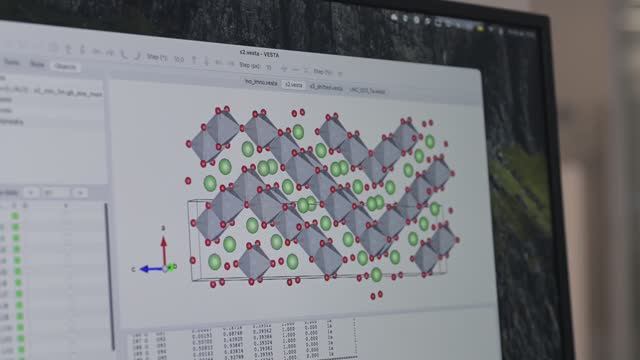
Task: Click the rotate-left icon before Step (°)
Action: pyautogui.click(x=97, y=51)
